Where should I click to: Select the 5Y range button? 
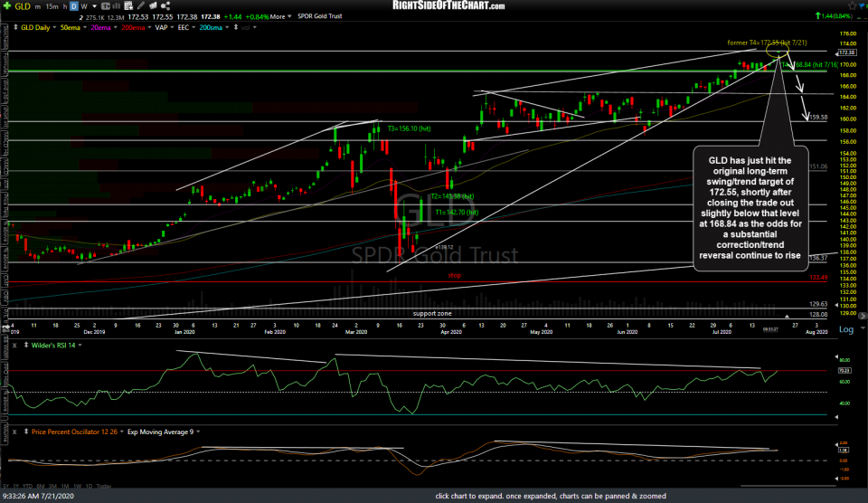(6, 487)
